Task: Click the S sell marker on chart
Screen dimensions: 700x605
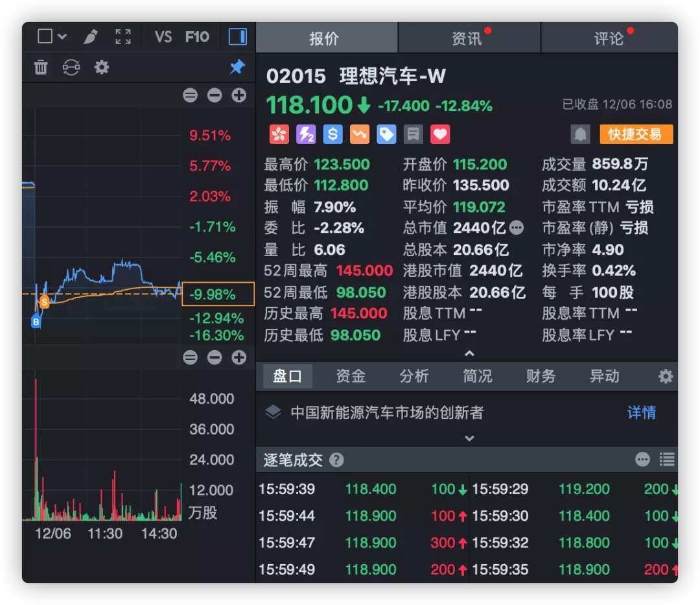Action: 44,302
